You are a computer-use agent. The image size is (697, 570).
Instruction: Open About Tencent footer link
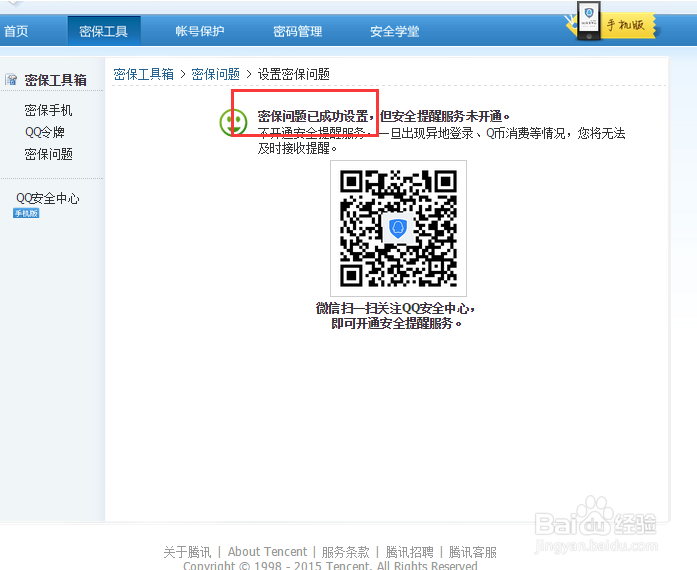tap(268, 552)
